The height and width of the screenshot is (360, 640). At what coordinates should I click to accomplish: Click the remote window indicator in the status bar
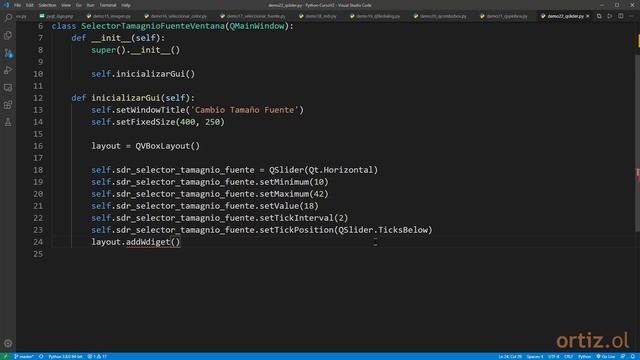point(5,356)
